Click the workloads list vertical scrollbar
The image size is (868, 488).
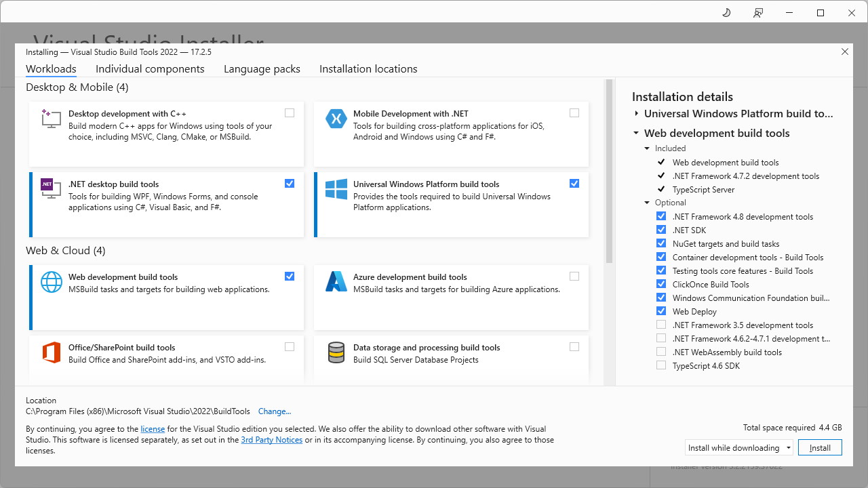(x=609, y=171)
